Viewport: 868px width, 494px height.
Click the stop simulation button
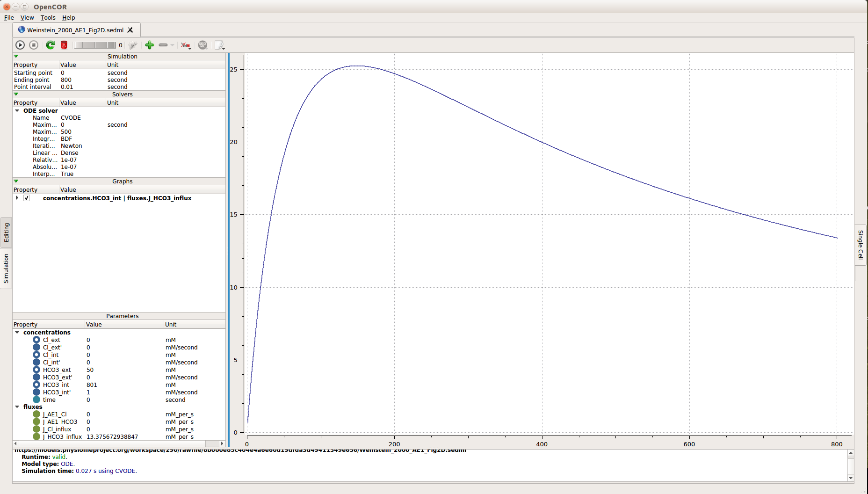34,45
